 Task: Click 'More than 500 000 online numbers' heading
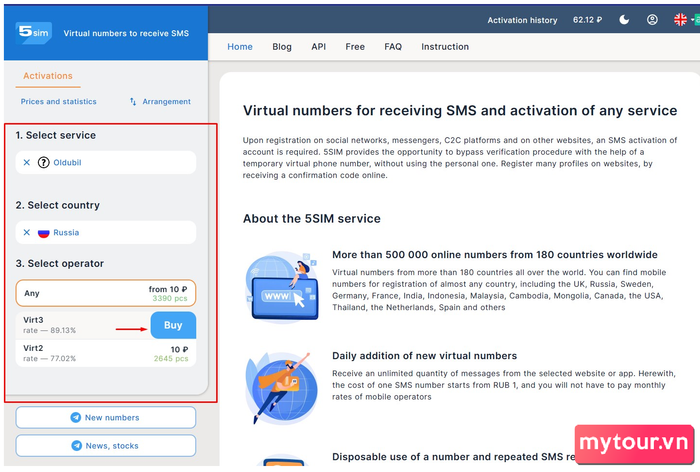[495, 255]
